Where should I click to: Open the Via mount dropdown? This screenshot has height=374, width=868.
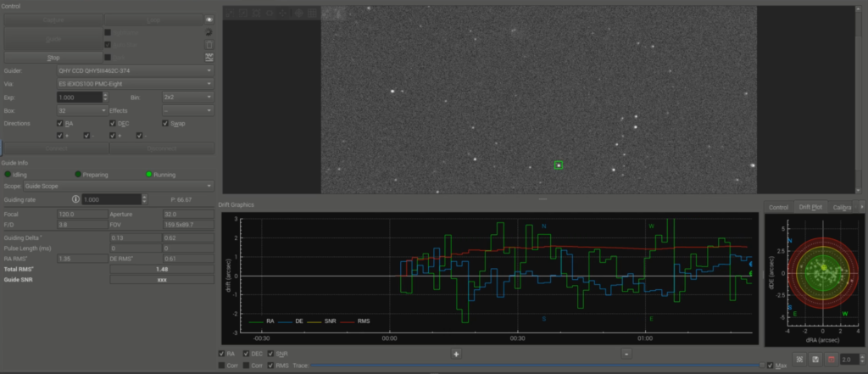pos(135,84)
